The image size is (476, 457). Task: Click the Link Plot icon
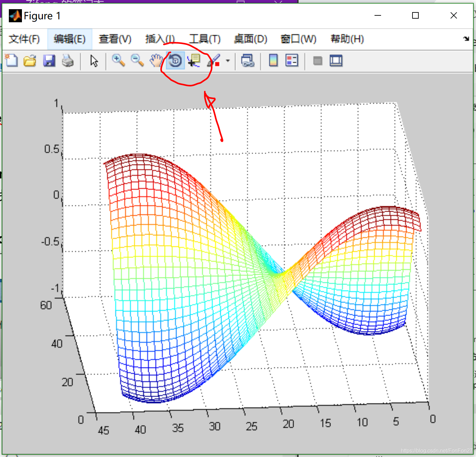tap(248, 61)
